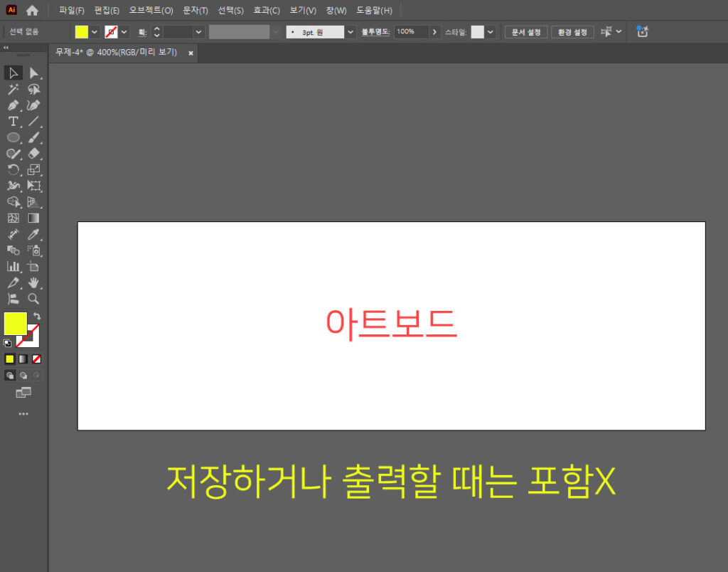The image size is (728, 572).
Task: Open the 불투명도 panel link
Action: click(375, 31)
